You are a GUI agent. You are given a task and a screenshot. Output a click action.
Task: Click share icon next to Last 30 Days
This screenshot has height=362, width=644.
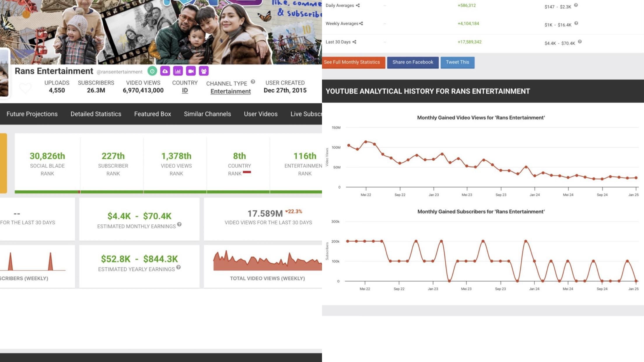coord(354,42)
